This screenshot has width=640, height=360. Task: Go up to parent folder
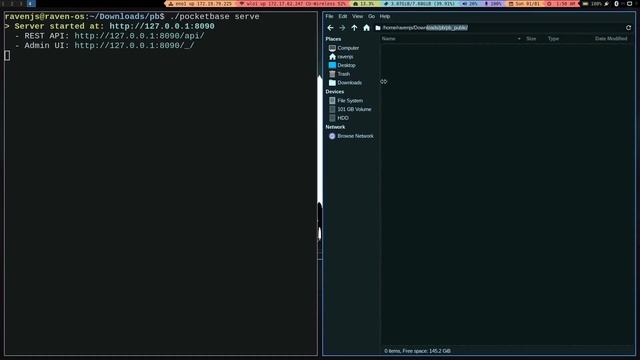click(x=354, y=28)
